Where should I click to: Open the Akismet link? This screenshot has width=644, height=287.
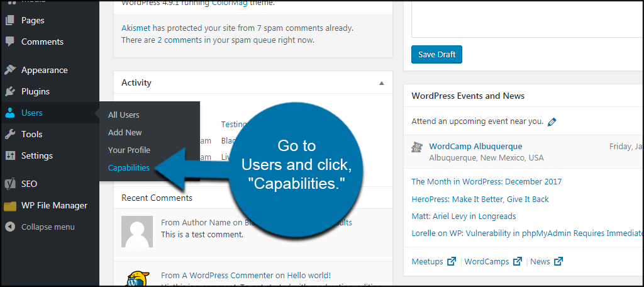pyautogui.click(x=136, y=28)
